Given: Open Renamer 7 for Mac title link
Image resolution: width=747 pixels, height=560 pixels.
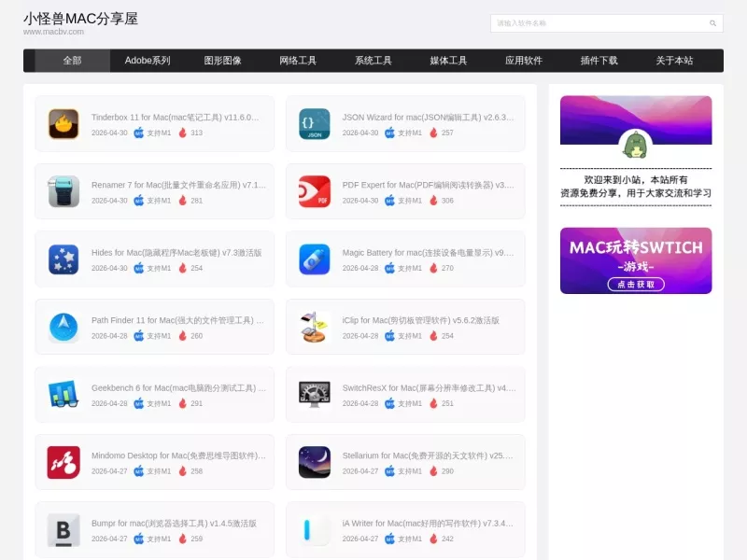Looking at the screenshot, I should click(178, 185).
